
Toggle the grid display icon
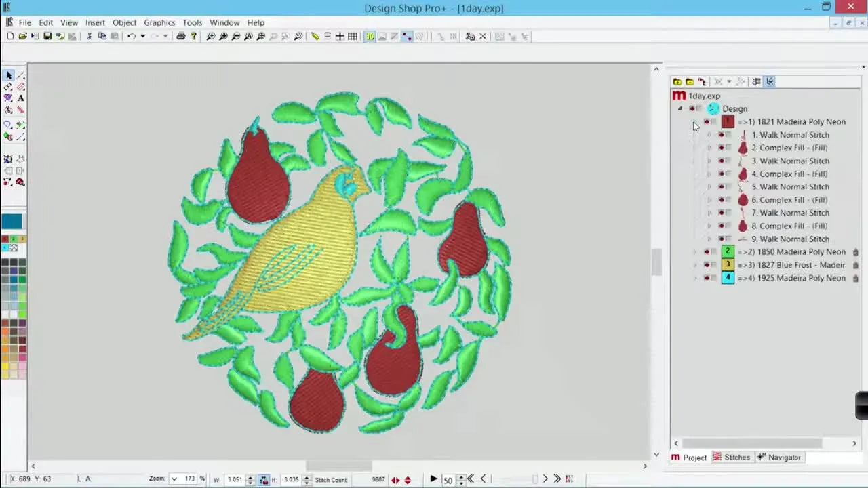pyautogui.click(x=352, y=36)
